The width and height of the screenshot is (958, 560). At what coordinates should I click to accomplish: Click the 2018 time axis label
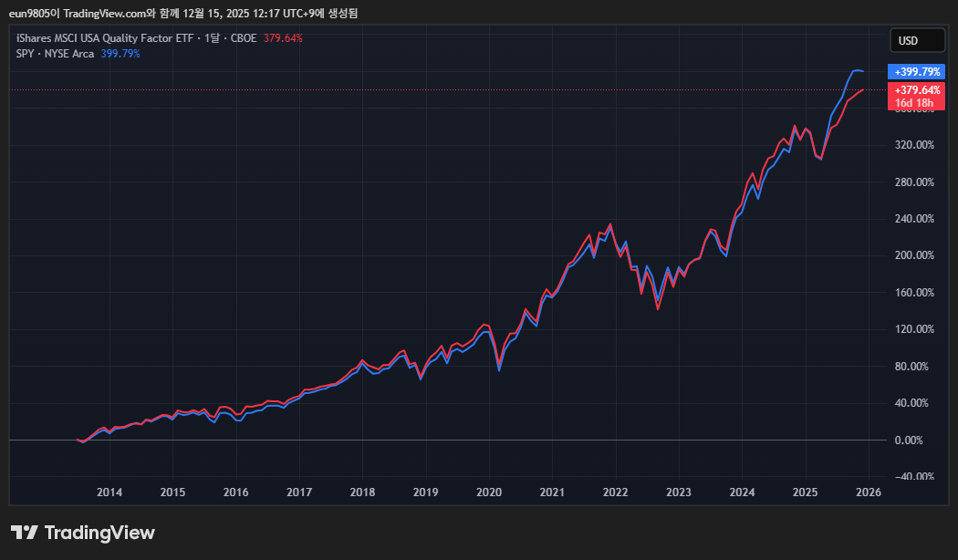[x=362, y=493]
